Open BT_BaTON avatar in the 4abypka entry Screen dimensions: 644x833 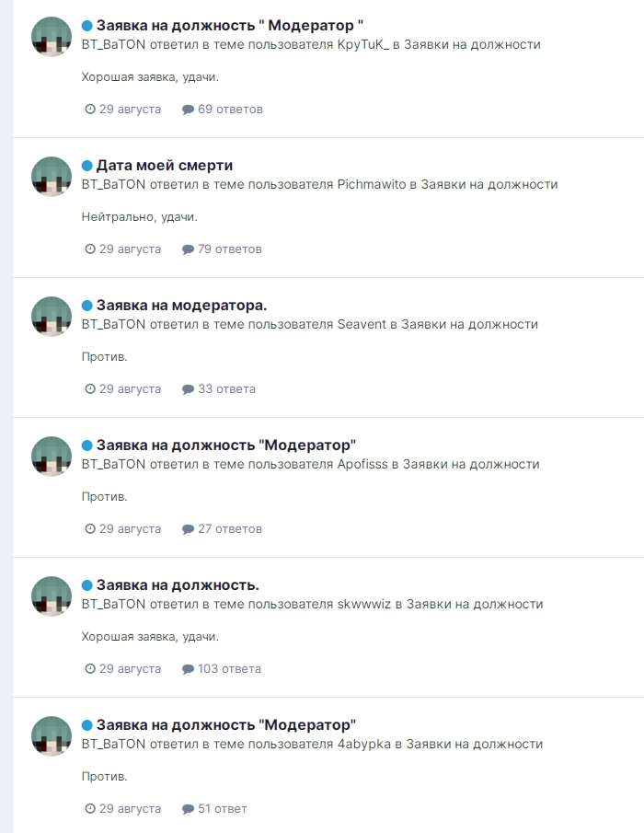[x=52, y=736]
